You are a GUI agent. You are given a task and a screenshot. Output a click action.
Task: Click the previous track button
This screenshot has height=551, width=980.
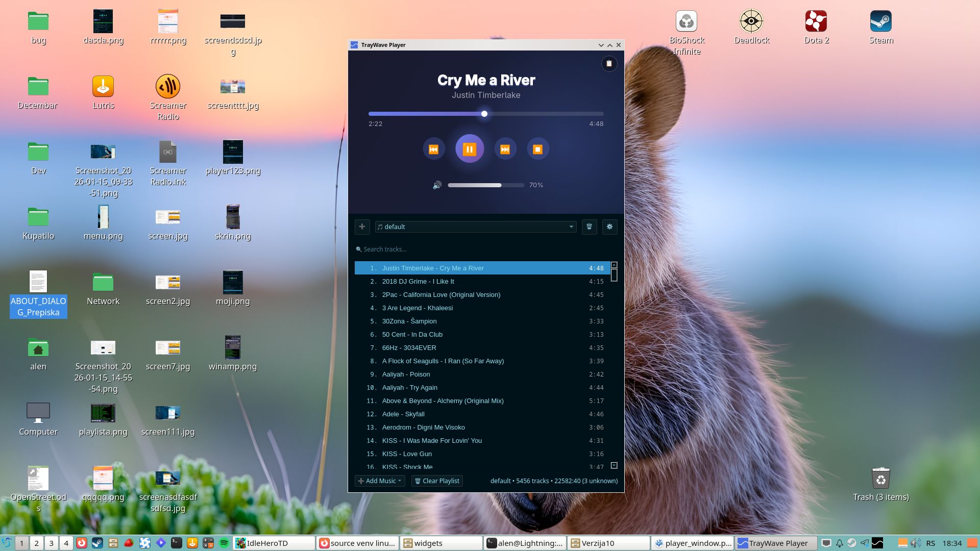[x=433, y=149]
